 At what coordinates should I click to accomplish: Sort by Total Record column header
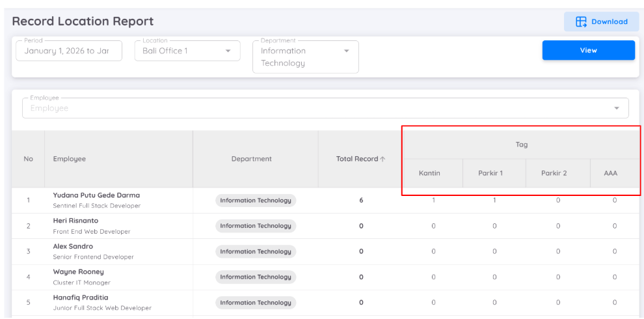(360, 159)
